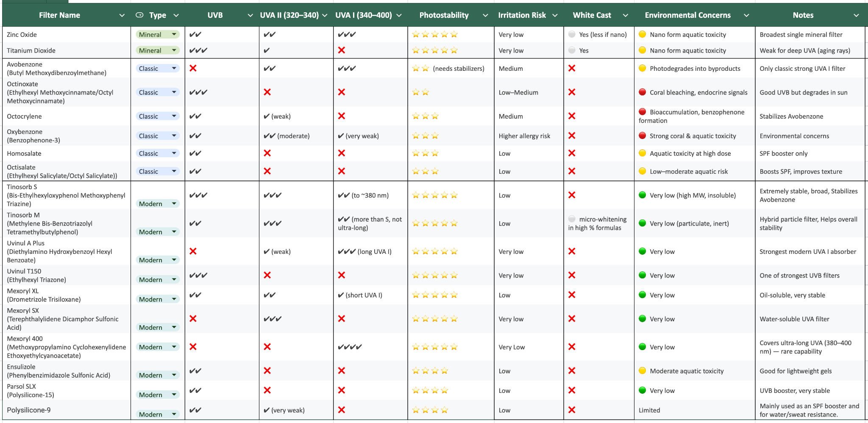868x423 pixels.
Task: Click the red X in Avobenzone's UVB cell
Action: point(193,68)
